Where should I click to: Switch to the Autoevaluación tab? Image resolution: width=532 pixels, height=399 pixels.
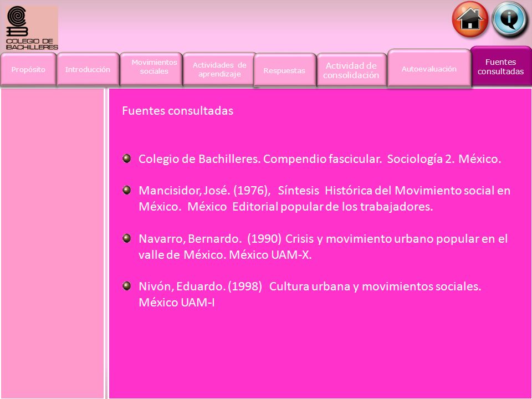429,69
